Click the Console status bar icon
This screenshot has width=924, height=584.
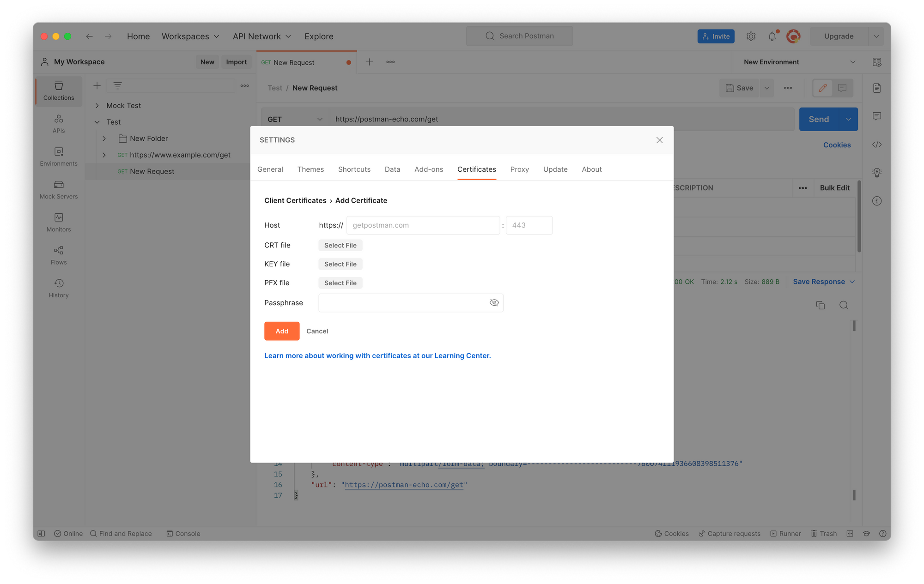click(170, 534)
